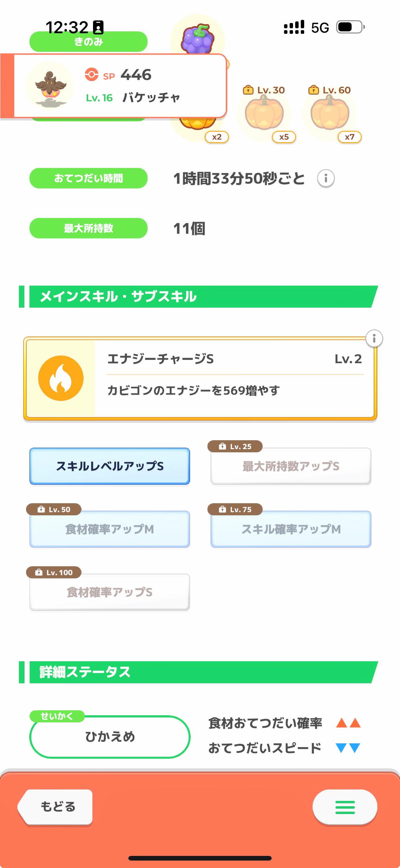Select locked 最大所持数アップS sub skill
The width and height of the screenshot is (400, 868).
[291, 466]
